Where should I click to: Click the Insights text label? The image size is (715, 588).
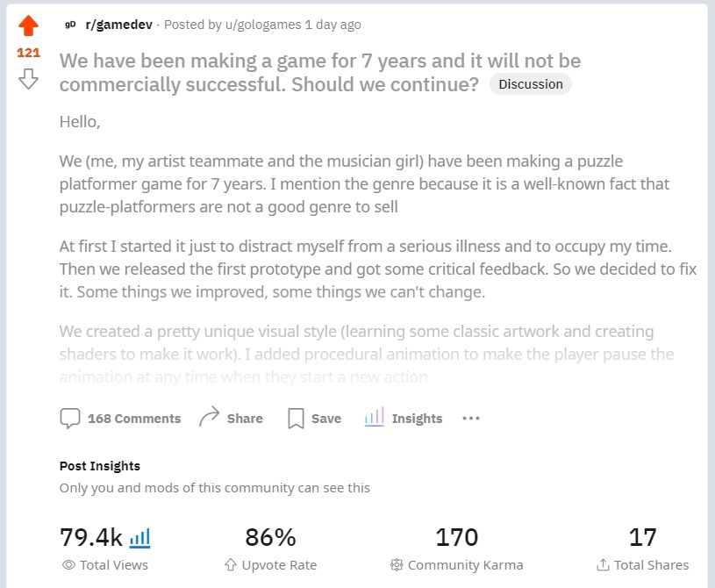(417, 419)
